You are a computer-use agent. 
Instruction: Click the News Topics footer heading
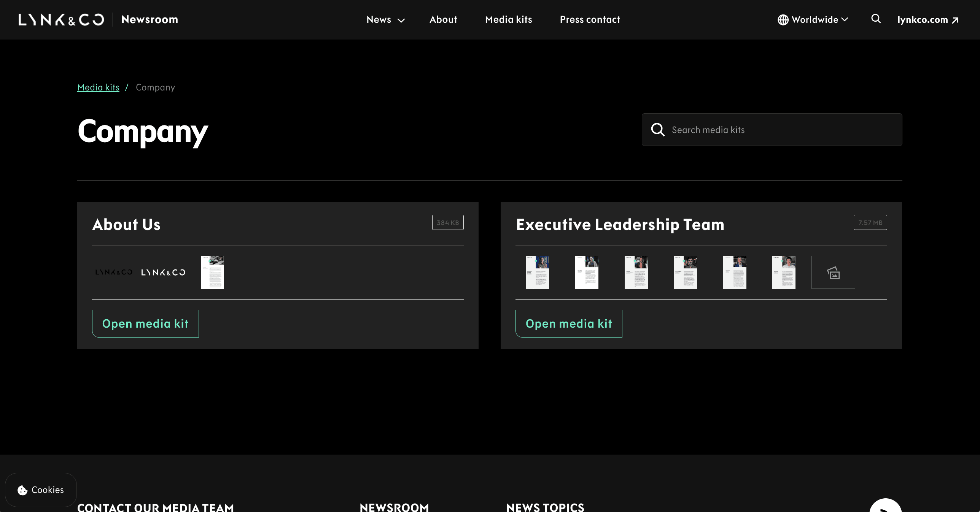[545, 507]
